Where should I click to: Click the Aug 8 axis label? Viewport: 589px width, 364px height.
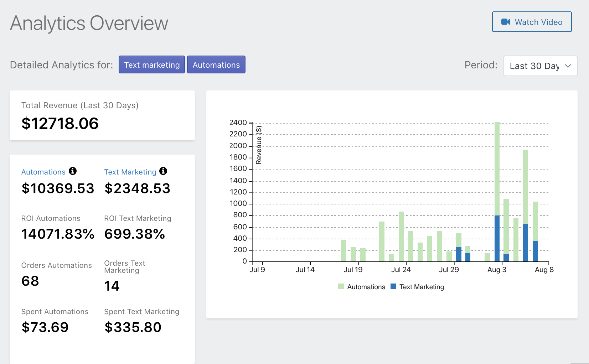click(544, 270)
